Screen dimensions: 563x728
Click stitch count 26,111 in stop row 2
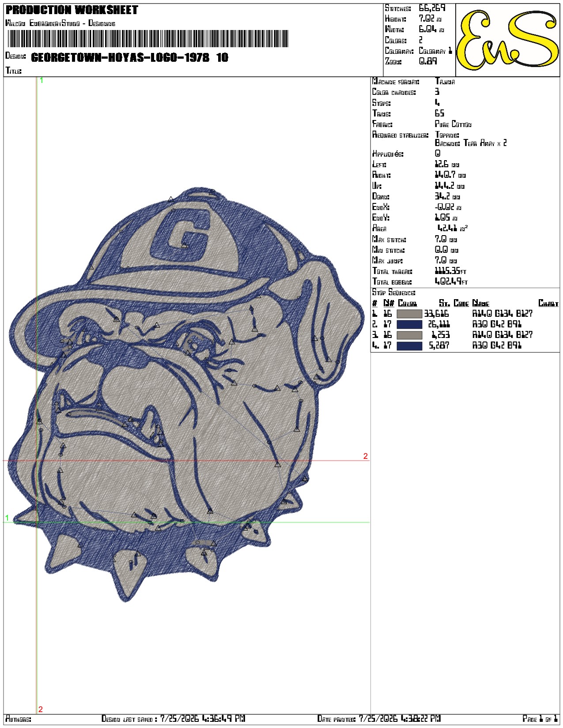[x=438, y=324]
